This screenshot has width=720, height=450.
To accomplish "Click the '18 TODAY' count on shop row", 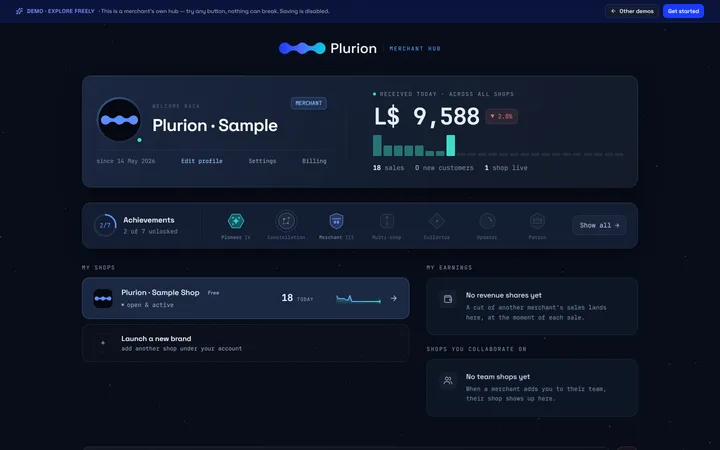I will coord(297,298).
